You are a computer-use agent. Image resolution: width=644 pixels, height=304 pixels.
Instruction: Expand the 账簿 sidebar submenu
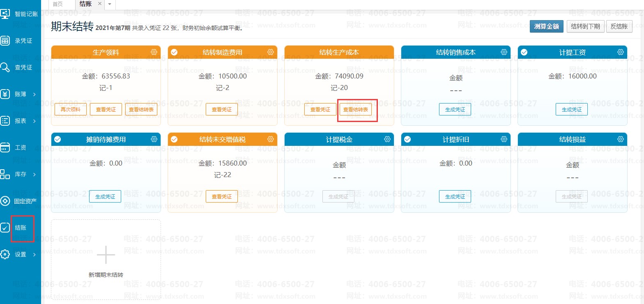34,94
